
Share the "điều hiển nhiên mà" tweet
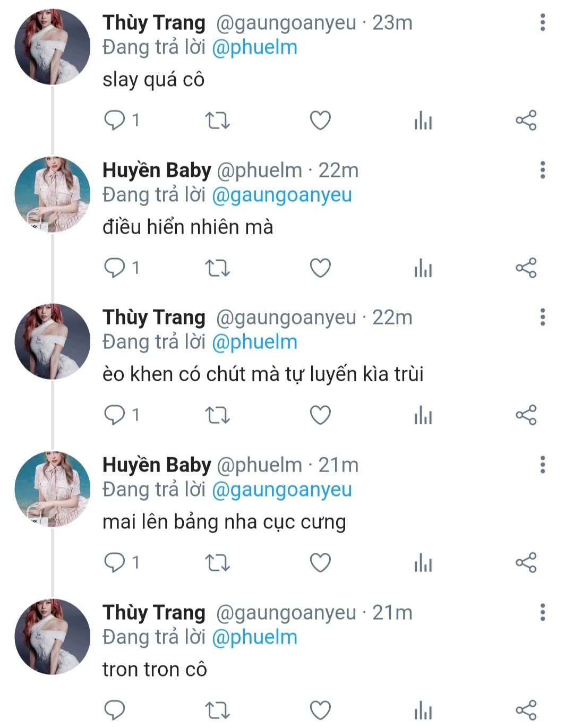pyautogui.click(x=526, y=268)
